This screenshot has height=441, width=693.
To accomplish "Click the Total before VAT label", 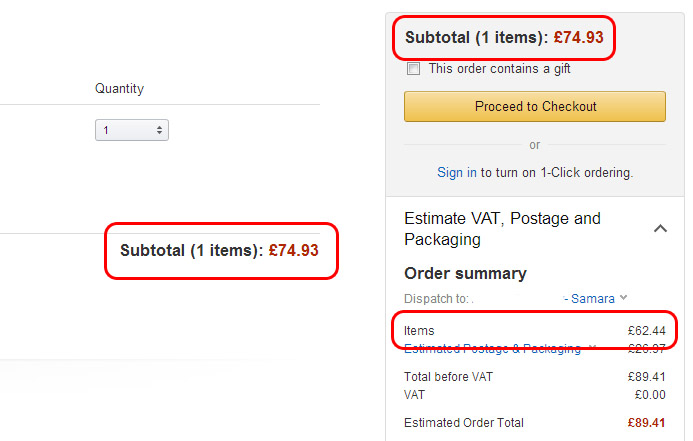I will pos(448,377).
